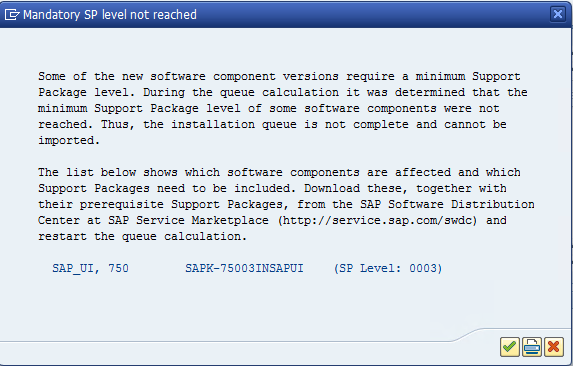Confirm the dialog with the green checkmark
Viewport: 573px width, 366px height.
point(510,347)
